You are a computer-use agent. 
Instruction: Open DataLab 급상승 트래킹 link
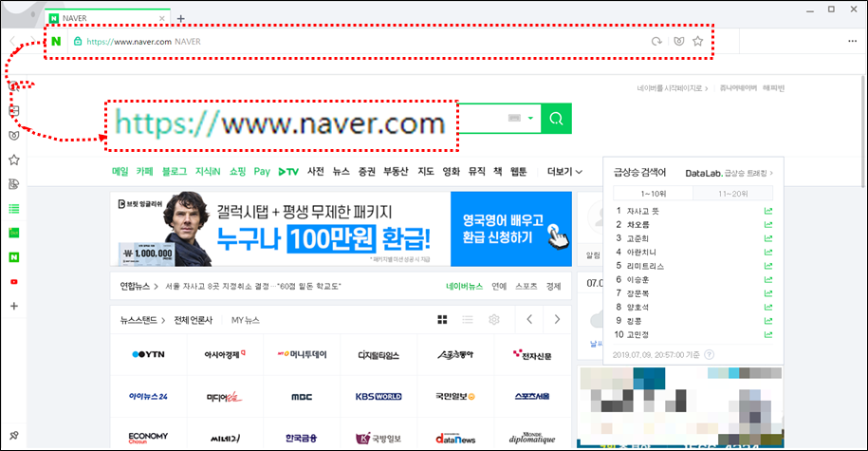tap(729, 173)
